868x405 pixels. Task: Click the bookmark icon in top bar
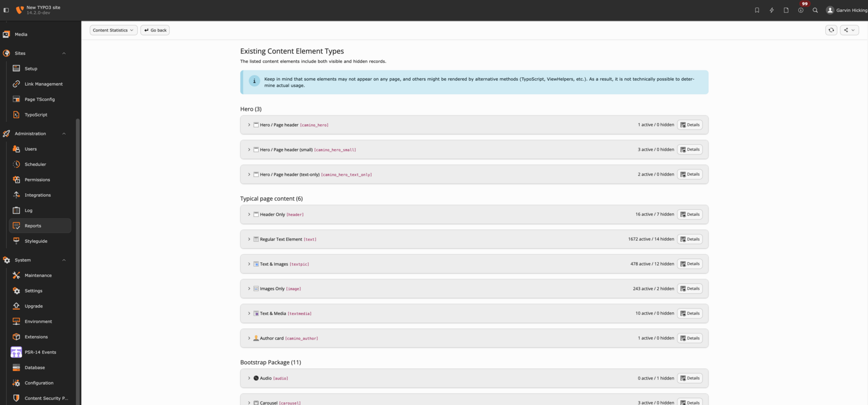(x=757, y=10)
